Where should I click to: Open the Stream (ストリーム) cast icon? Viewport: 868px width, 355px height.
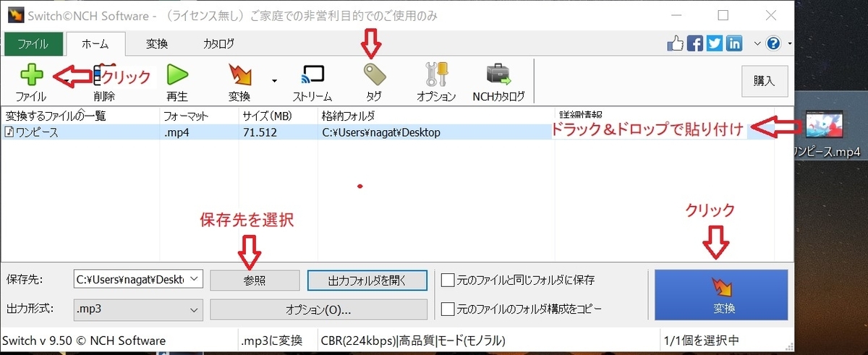tap(312, 74)
